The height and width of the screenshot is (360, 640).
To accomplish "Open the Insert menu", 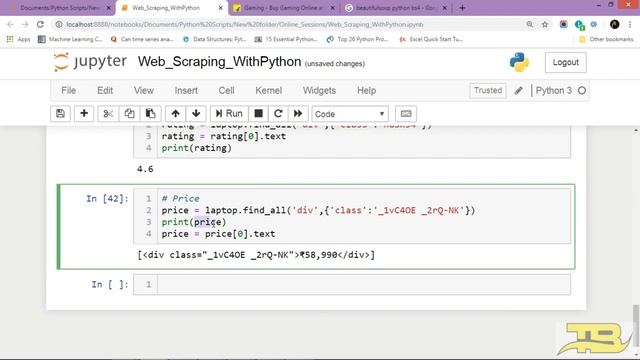I will (186, 91).
